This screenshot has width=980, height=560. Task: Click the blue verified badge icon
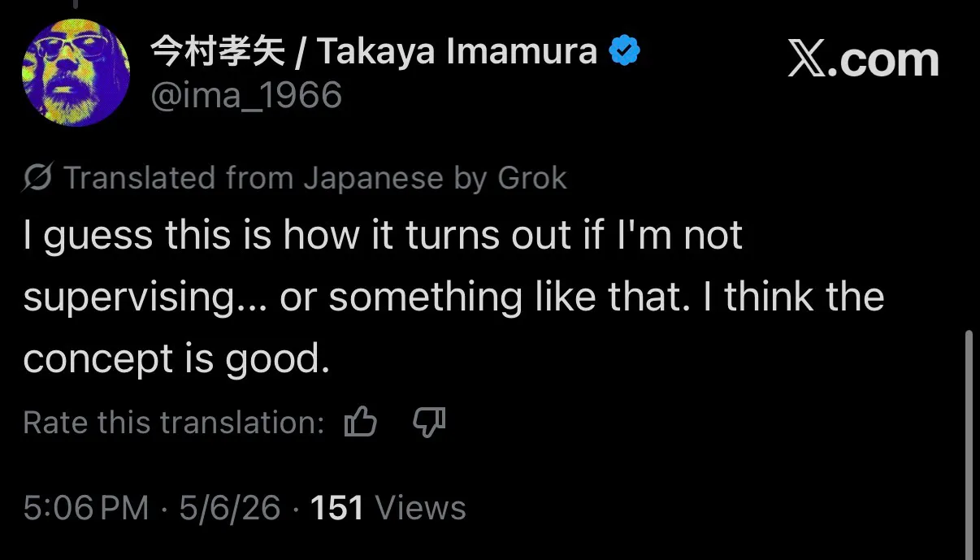[625, 53]
